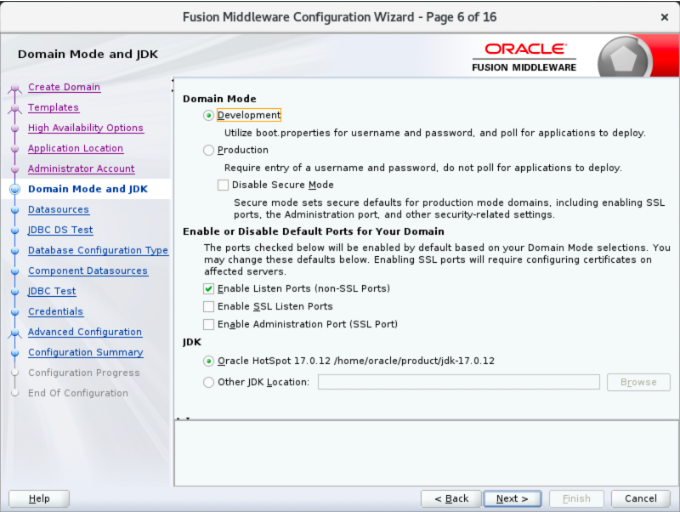Cancel the configuration wizard
This screenshot has width=680, height=512.
(x=641, y=499)
